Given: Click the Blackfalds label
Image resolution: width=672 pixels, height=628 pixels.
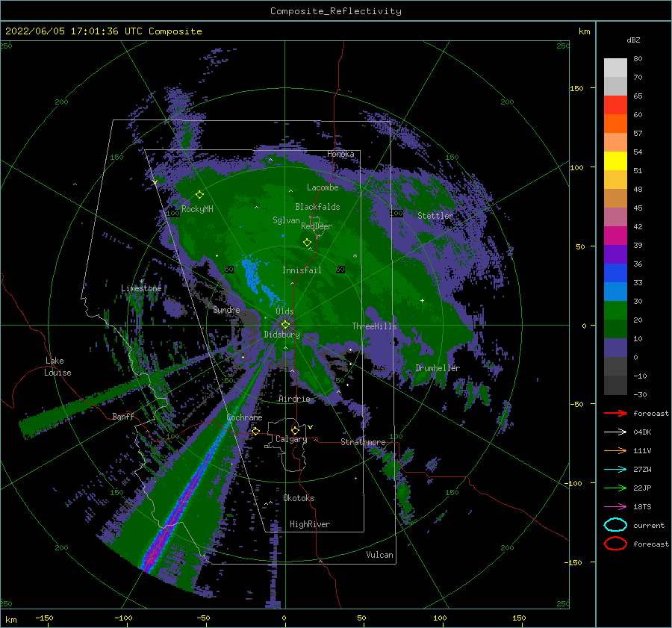Looking at the screenshot, I should point(317,207).
